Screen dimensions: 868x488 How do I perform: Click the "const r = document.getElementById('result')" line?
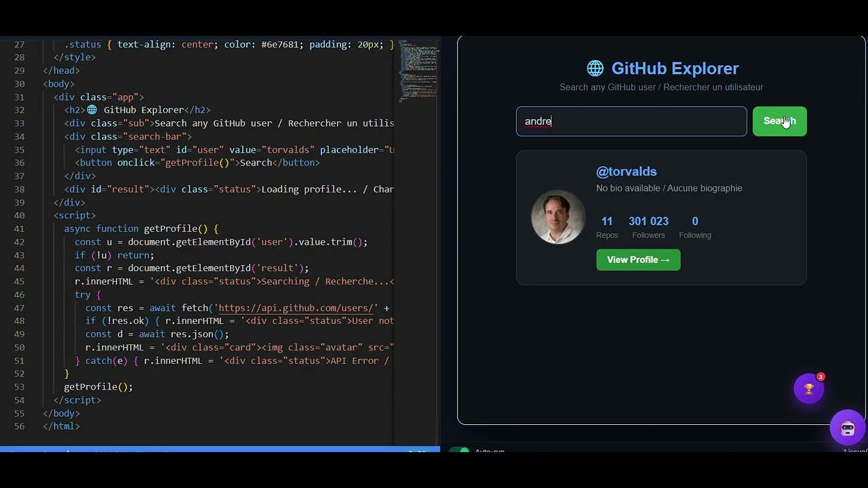coord(192,268)
